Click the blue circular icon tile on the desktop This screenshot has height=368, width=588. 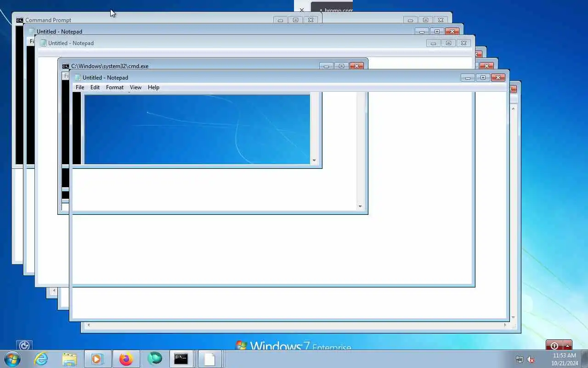coord(24,345)
